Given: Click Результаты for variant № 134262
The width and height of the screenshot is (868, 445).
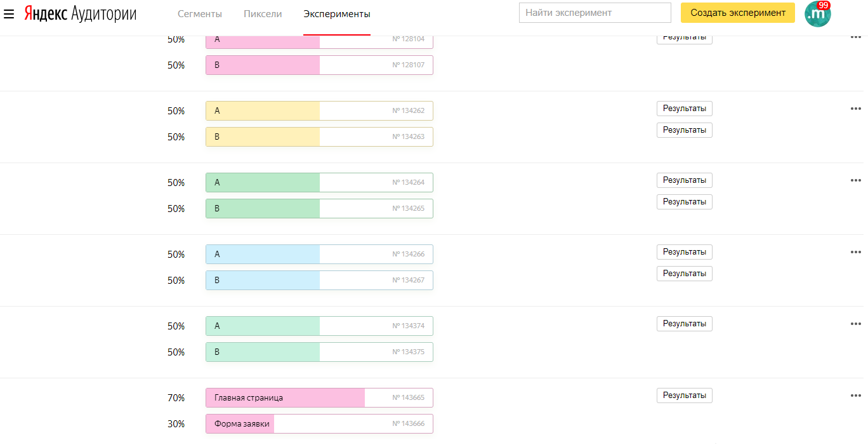Looking at the screenshot, I should click(684, 109).
